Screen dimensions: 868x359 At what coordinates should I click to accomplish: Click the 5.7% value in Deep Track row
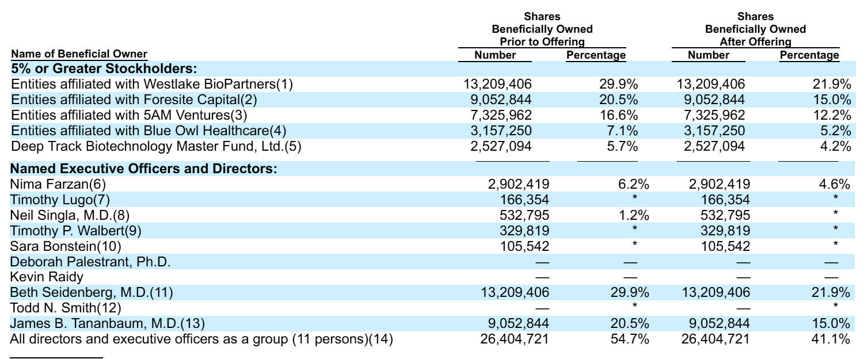pos(622,146)
